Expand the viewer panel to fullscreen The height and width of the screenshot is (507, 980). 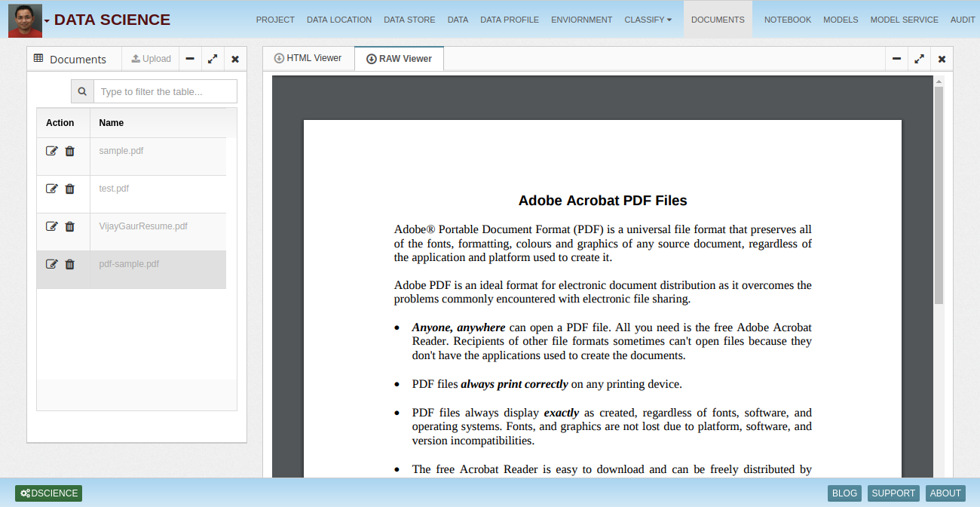(x=919, y=59)
